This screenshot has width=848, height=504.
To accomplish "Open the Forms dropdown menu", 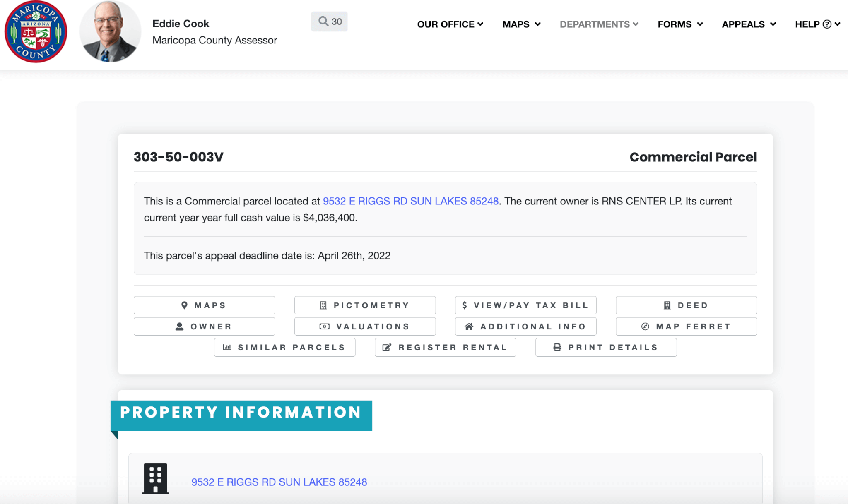I will [x=680, y=24].
